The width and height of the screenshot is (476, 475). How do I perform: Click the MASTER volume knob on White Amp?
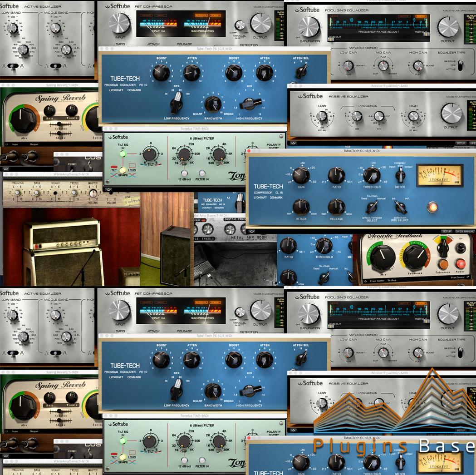point(93,193)
